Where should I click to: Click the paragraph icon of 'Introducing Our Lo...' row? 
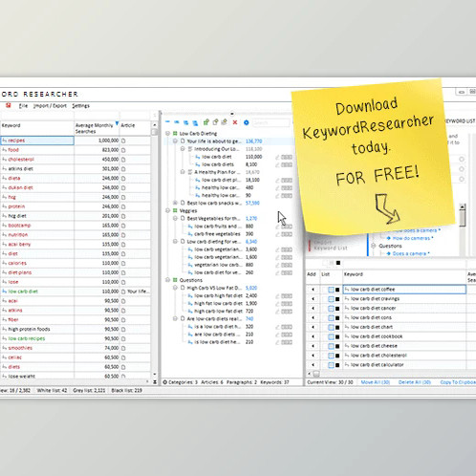190,149
